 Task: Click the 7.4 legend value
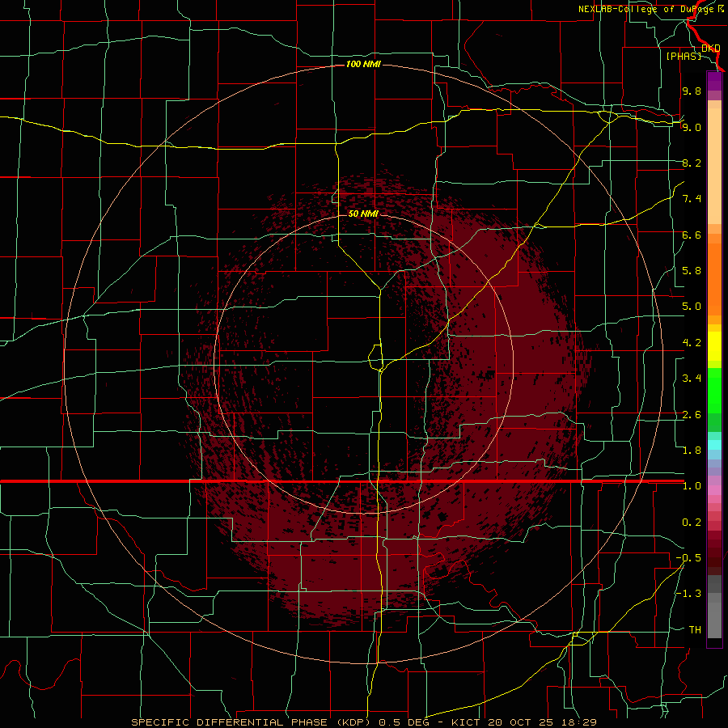tap(692, 199)
